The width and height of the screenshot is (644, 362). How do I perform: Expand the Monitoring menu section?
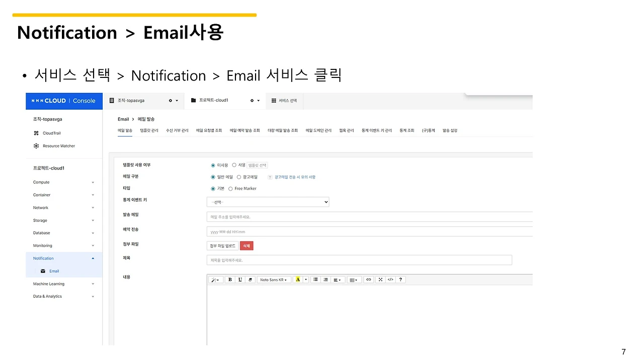point(64,246)
